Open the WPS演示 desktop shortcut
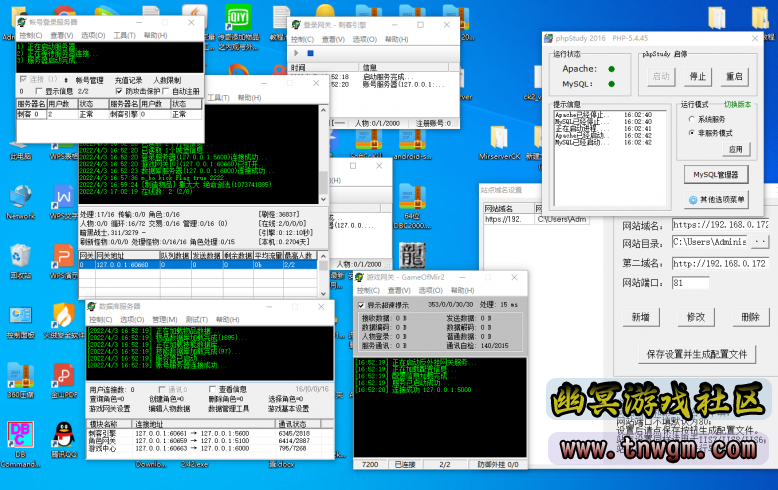This screenshot has height=490, width=778. pos(64,261)
